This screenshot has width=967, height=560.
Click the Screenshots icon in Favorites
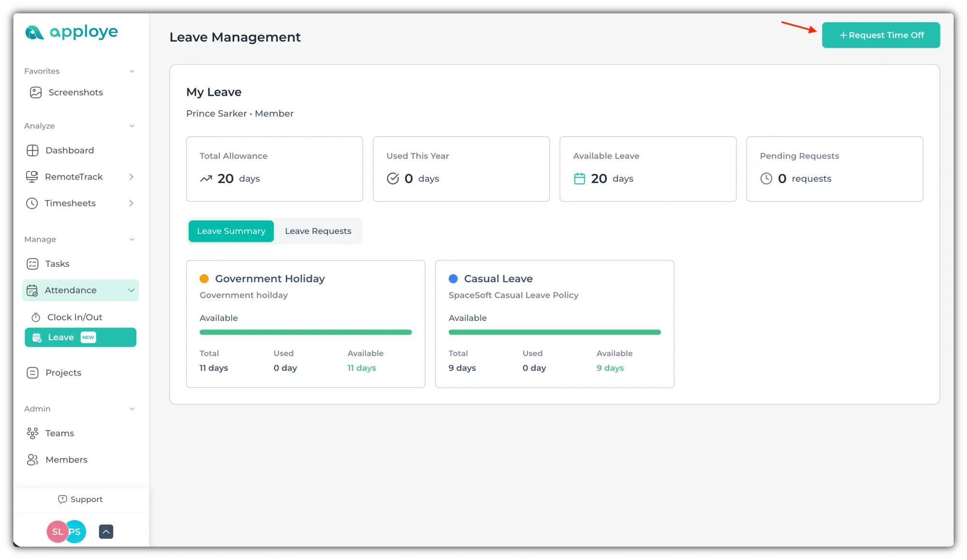[x=35, y=92]
